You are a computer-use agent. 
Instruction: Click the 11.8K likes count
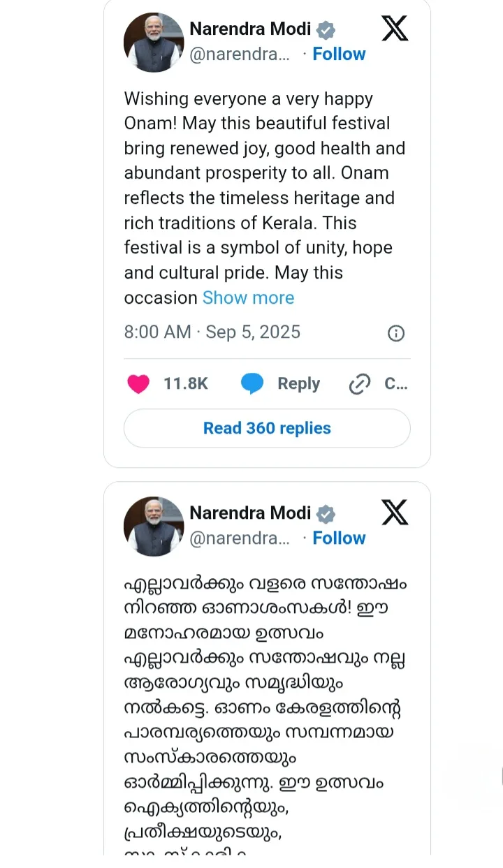tap(186, 383)
